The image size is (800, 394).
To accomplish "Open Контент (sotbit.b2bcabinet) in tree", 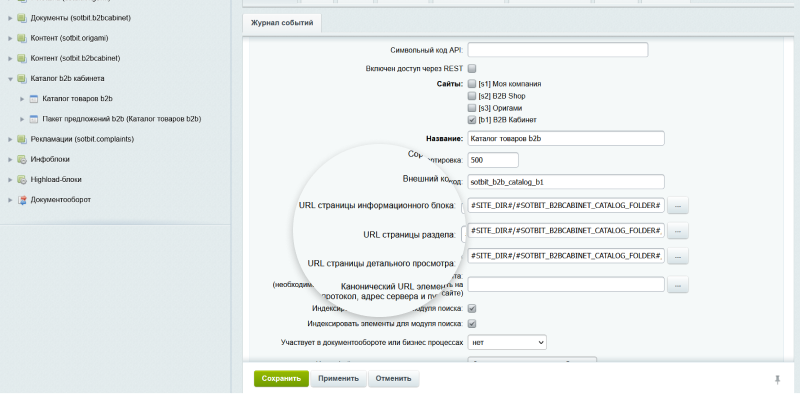I will (x=75, y=59).
